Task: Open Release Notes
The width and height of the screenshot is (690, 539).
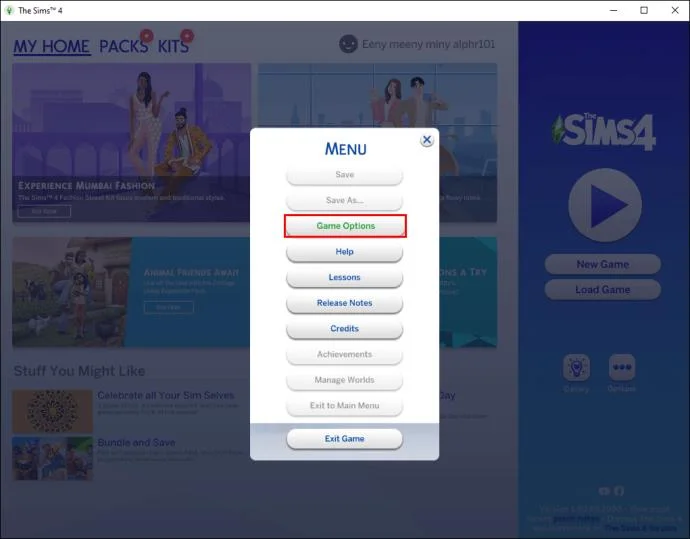Action: (x=345, y=303)
